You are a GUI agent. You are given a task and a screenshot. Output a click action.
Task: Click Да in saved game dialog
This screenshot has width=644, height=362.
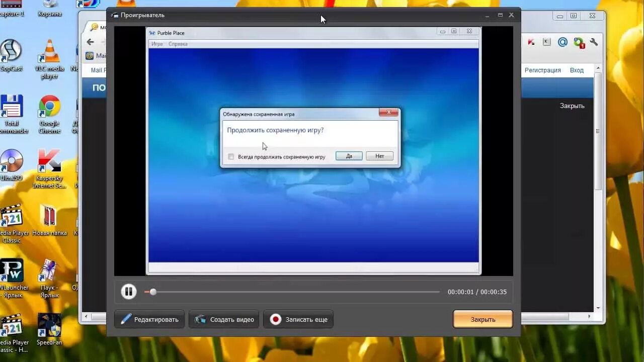(349, 156)
